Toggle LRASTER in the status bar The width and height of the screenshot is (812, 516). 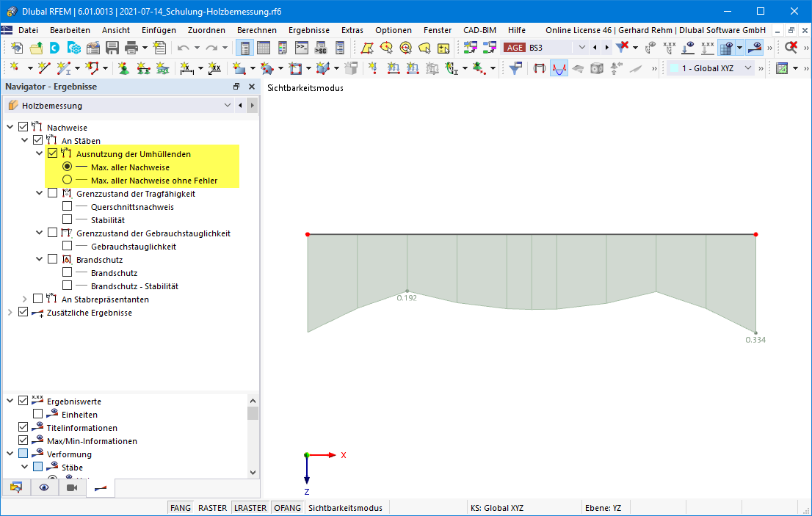tap(250, 508)
